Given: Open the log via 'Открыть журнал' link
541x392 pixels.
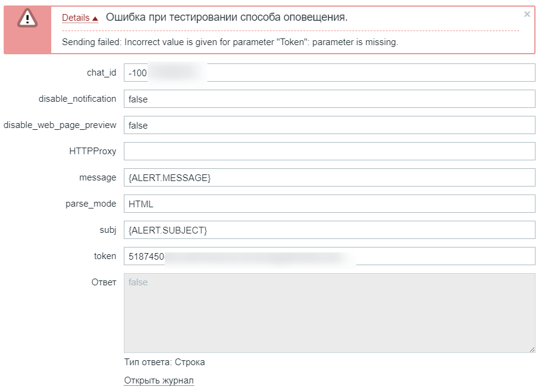Looking at the screenshot, I should 159,381.
